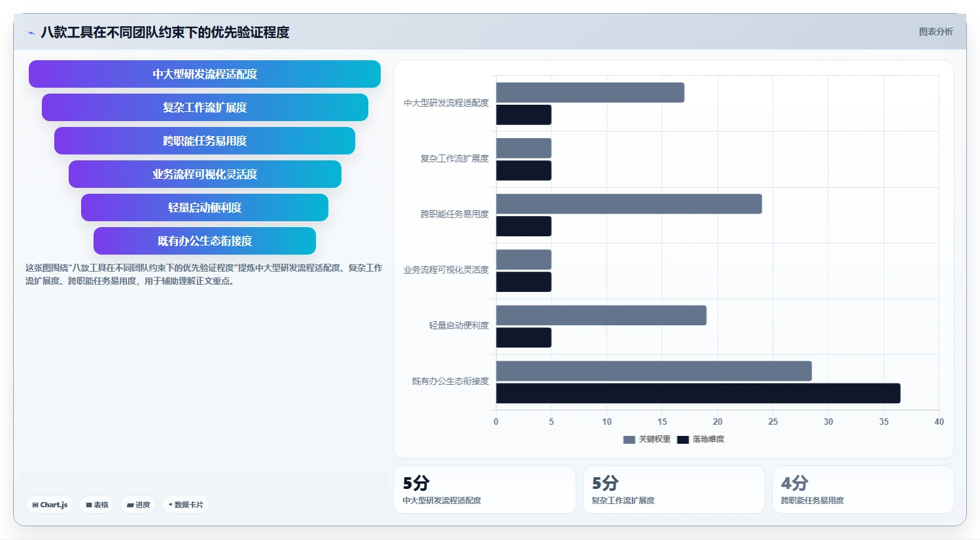Click the gray bar for 业务流程可视化灵活度
The height and width of the screenshot is (540, 980).
pyautogui.click(x=524, y=259)
